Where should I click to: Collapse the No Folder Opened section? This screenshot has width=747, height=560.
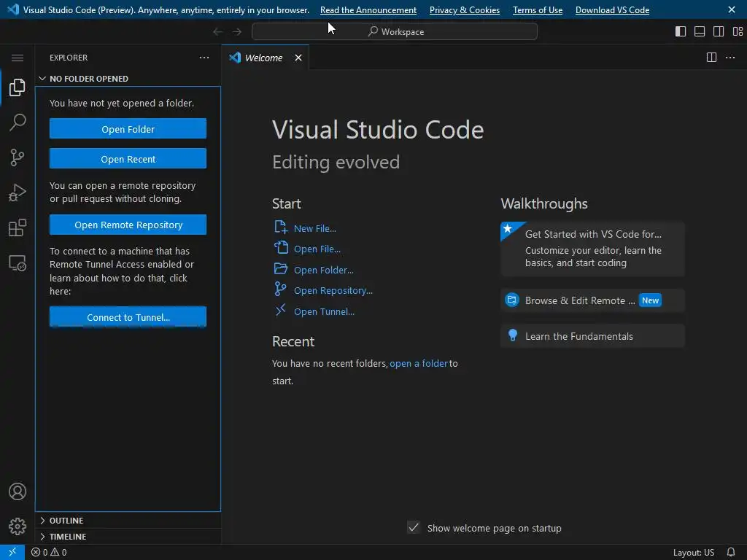88,79
